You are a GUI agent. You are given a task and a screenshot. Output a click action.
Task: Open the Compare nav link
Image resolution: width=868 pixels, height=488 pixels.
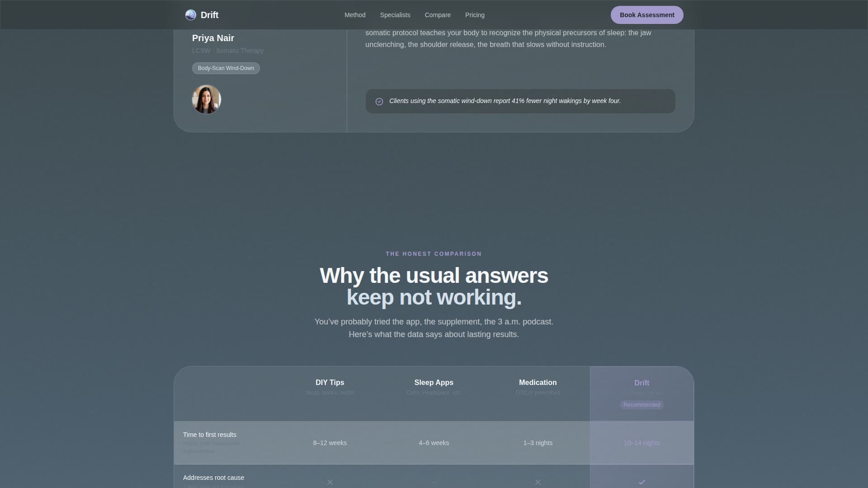pos(438,15)
